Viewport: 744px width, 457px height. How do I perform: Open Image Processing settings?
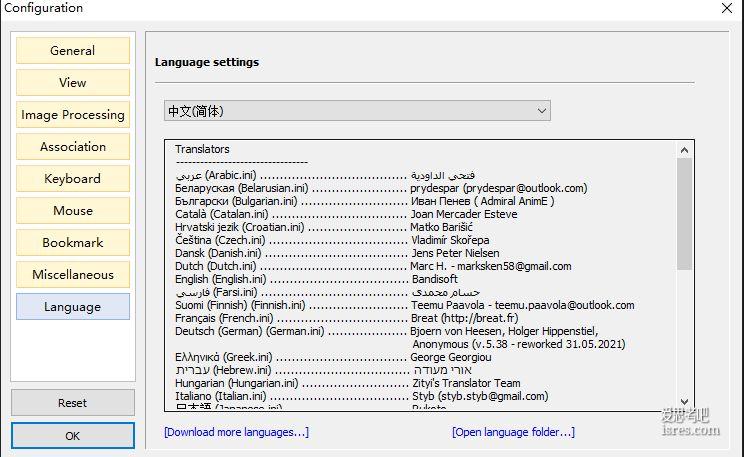tap(73, 114)
